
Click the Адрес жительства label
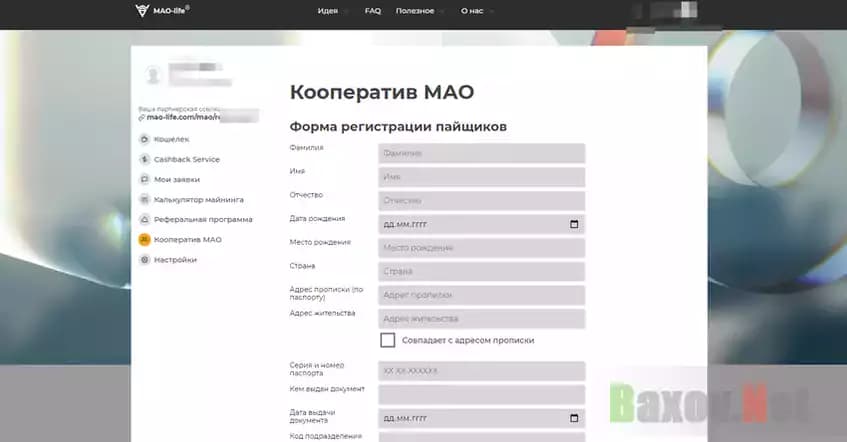pyautogui.click(x=322, y=313)
